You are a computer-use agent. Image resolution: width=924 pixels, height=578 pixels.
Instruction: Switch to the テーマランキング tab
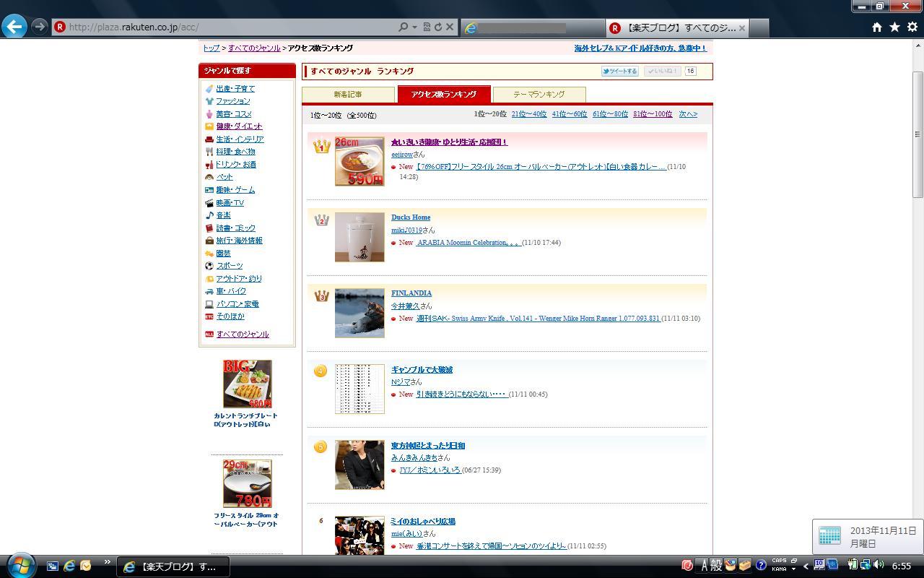(539, 95)
